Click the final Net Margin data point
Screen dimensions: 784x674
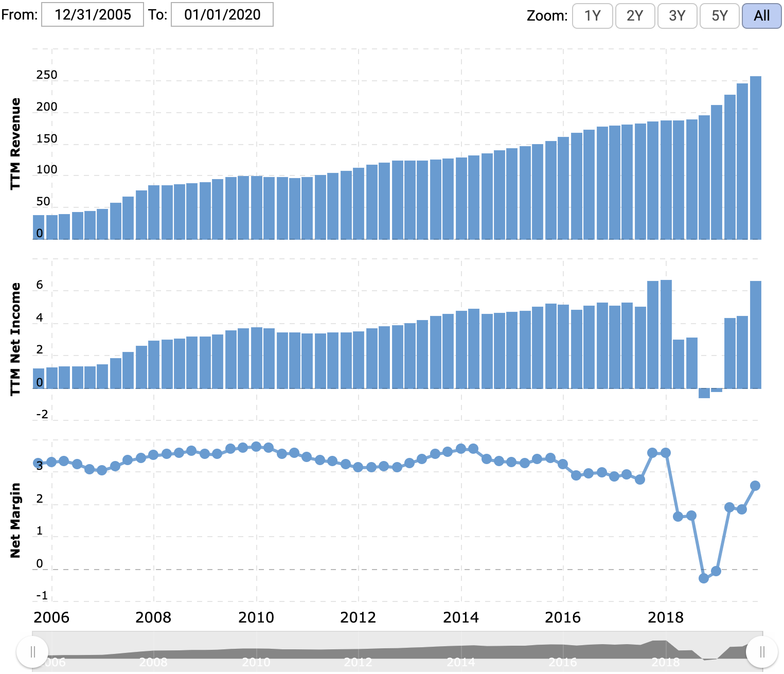point(755,486)
